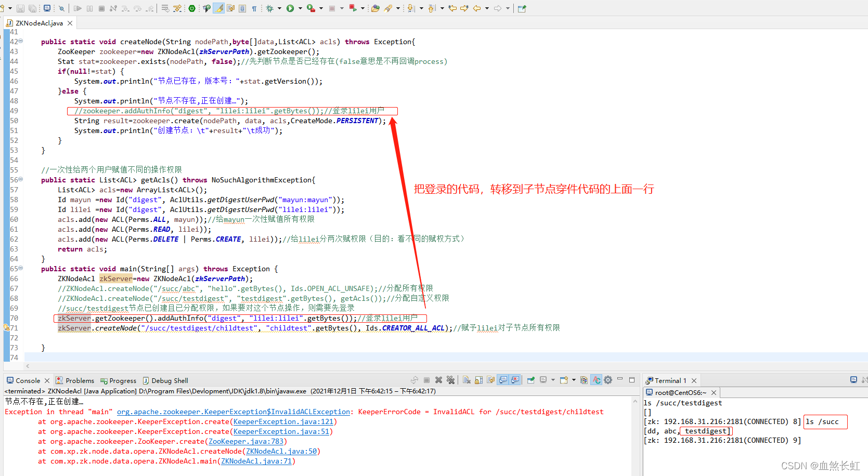The image size is (868, 476).
Task: Click the green power icon in toolbar
Action: click(192, 8)
